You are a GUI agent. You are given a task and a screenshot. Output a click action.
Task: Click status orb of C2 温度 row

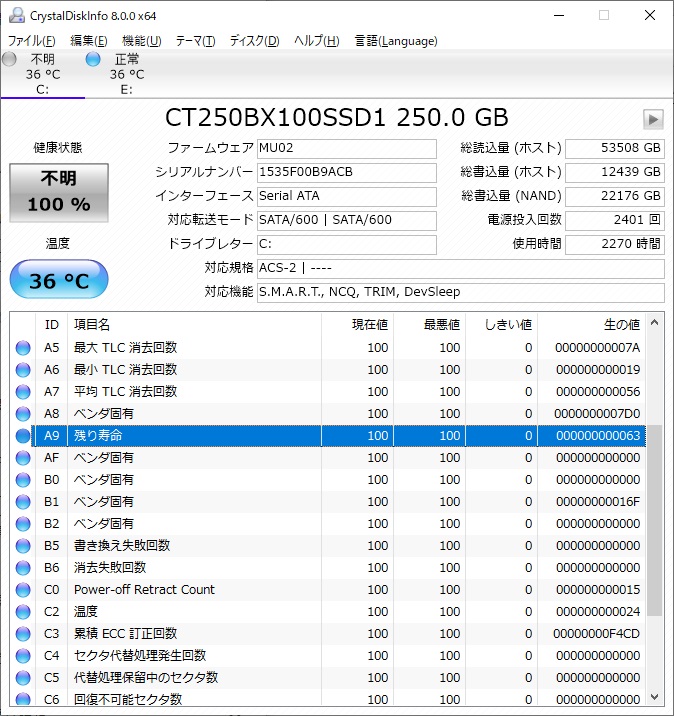point(23,611)
